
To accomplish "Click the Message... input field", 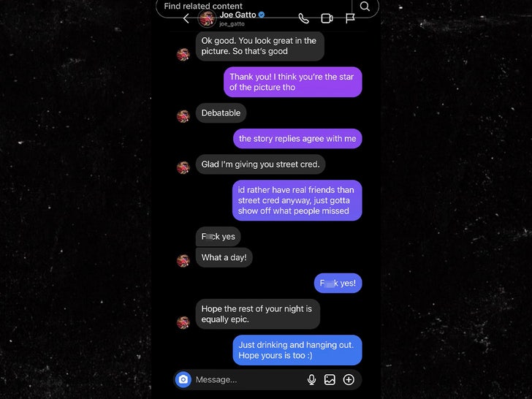I will click(248, 380).
